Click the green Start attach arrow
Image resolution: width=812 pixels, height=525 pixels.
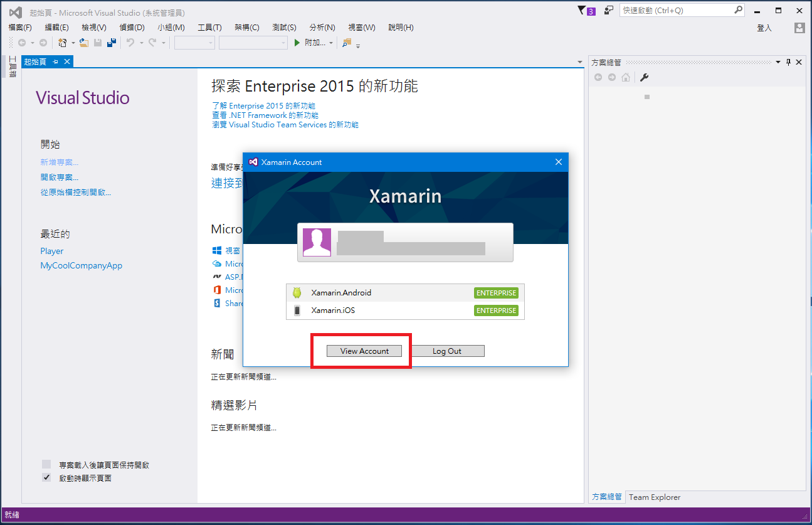[298, 43]
